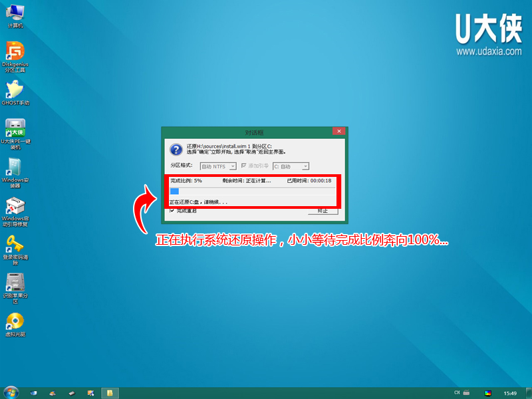Click the CH input language indicator
The width and height of the screenshot is (532, 399).
click(x=458, y=392)
